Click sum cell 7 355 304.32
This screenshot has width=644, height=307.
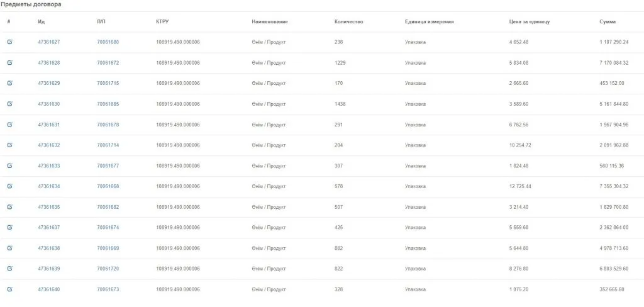[x=614, y=186]
